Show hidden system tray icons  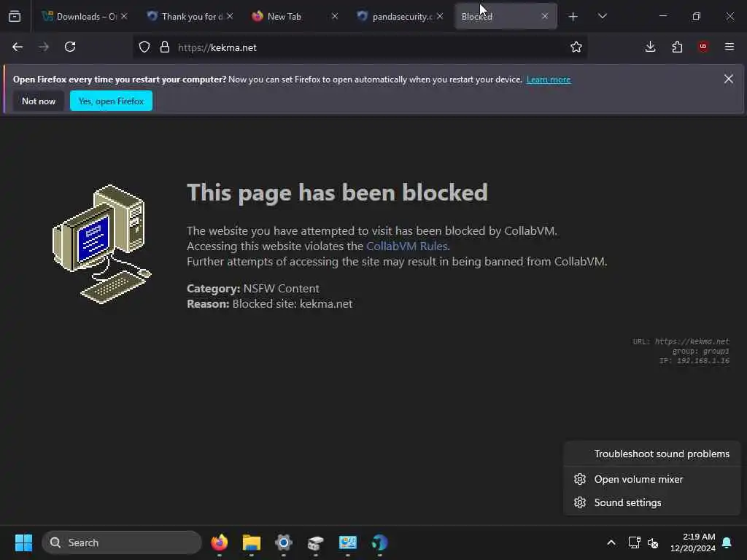pyautogui.click(x=611, y=542)
